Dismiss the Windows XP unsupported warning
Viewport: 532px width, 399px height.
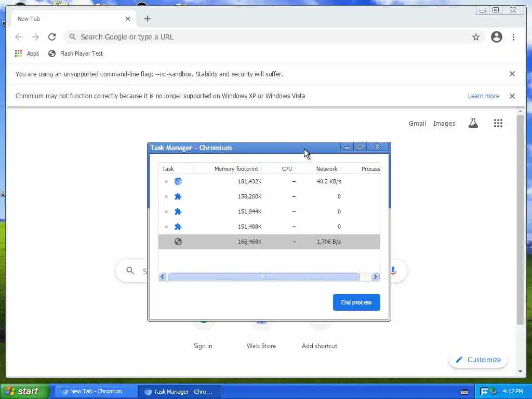[x=512, y=96]
